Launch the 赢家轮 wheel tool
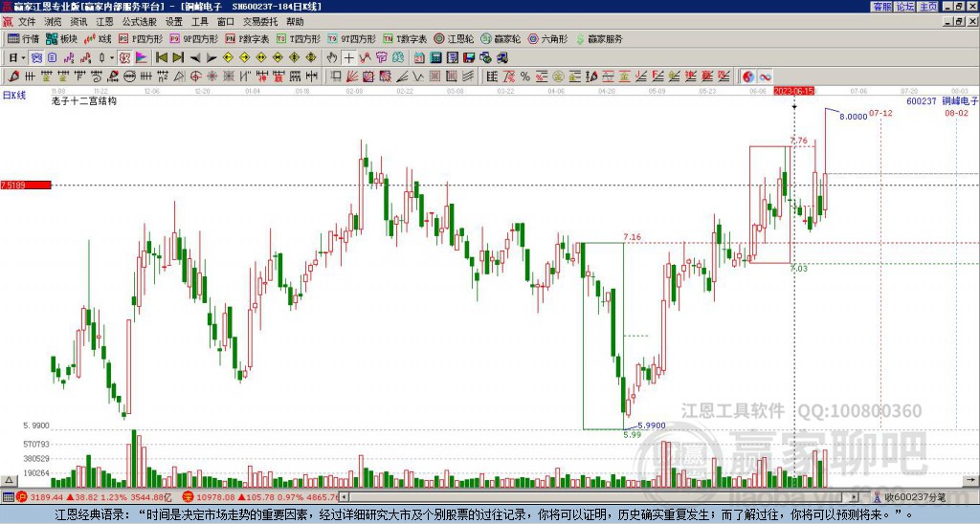Screen dimensions: 980x524 (x=501, y=38)
